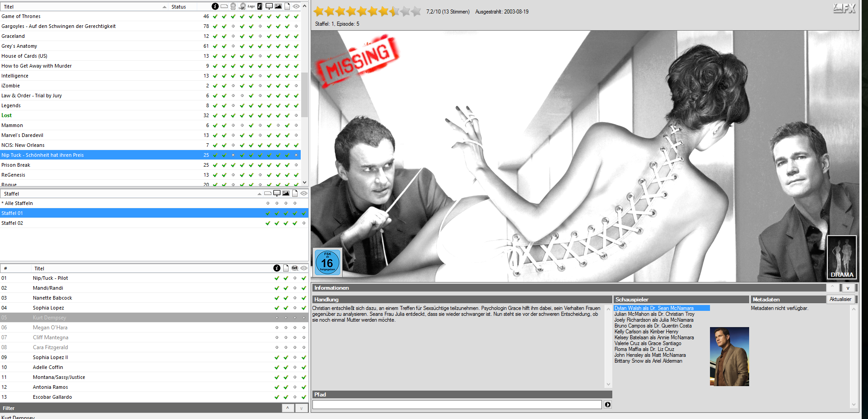Viewport: 868px width, 419px height.
Task: Toggle watched state of Nip/Tuck - Pilot episode
Action: [304, 278]
